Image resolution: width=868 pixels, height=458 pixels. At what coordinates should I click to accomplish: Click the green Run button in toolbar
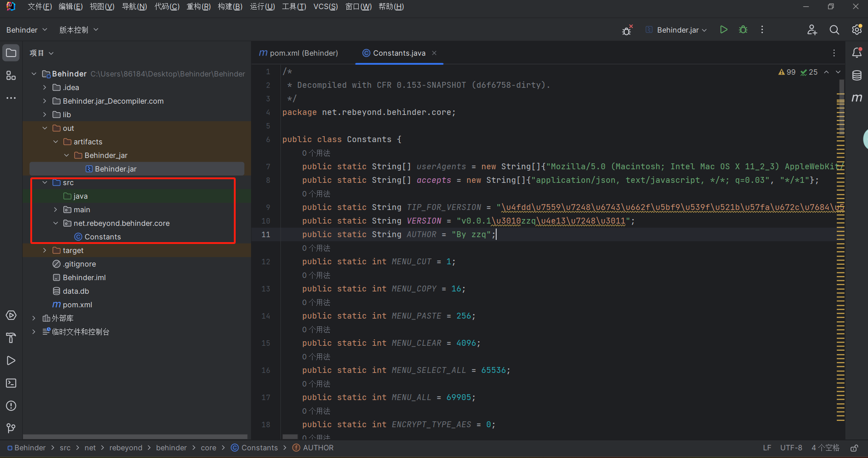click(724, 30)
